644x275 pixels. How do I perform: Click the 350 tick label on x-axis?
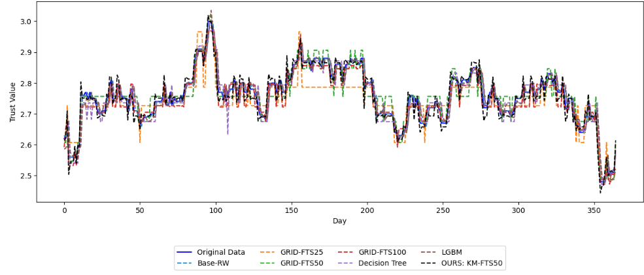(595, 210)
